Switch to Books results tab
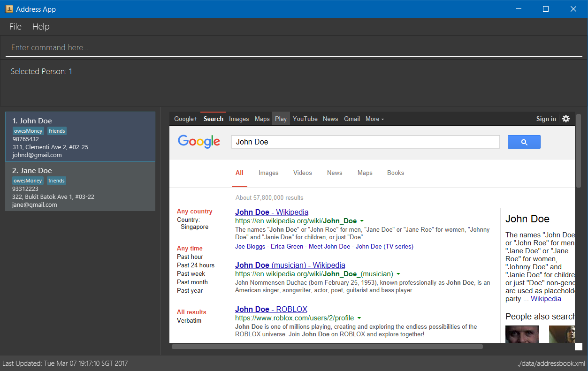 coord(396,173)
